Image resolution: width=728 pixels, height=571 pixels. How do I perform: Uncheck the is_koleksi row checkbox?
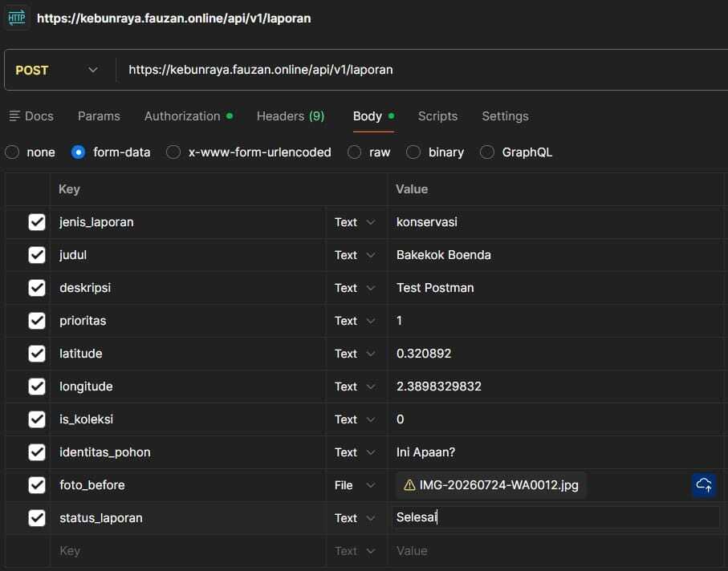pyautogui.click(x=37, y=419)
